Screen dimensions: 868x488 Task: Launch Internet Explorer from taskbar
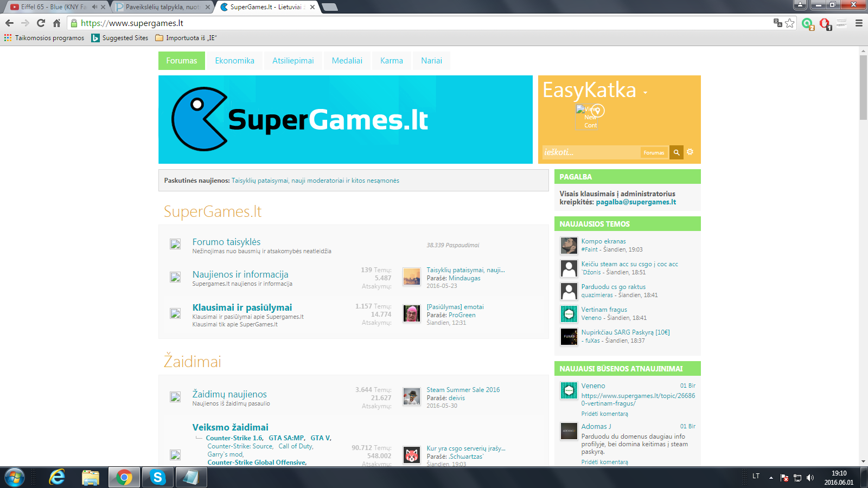tap(57, 477)
